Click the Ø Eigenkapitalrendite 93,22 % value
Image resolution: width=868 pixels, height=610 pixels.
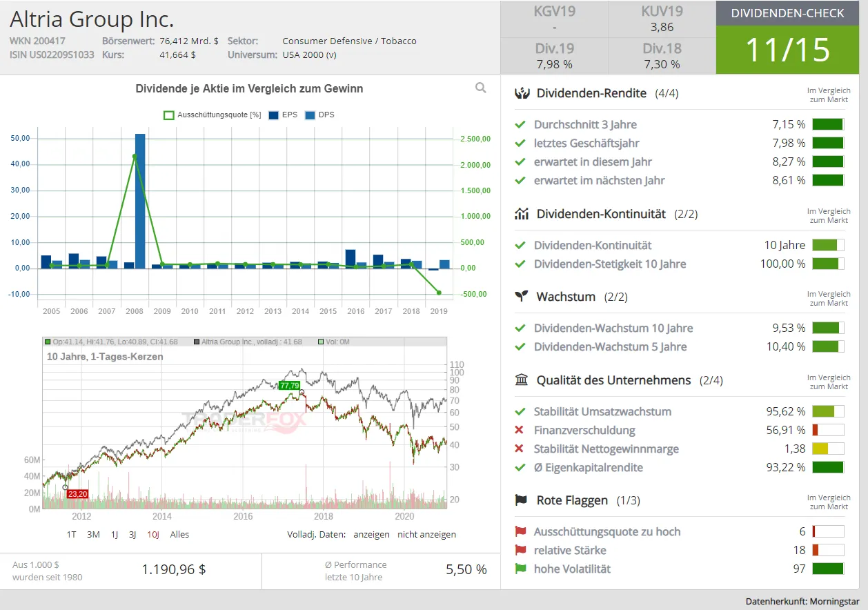785,467
